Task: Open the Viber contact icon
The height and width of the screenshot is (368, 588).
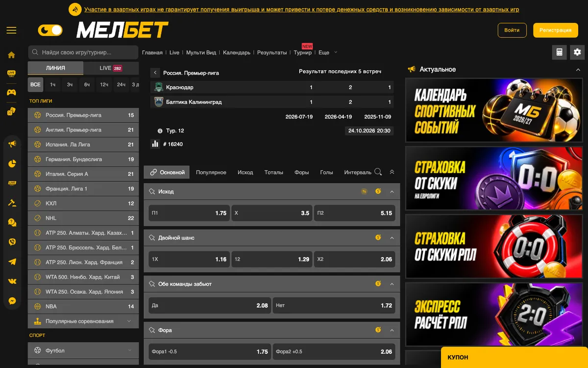Action: [x=12, y=242]
